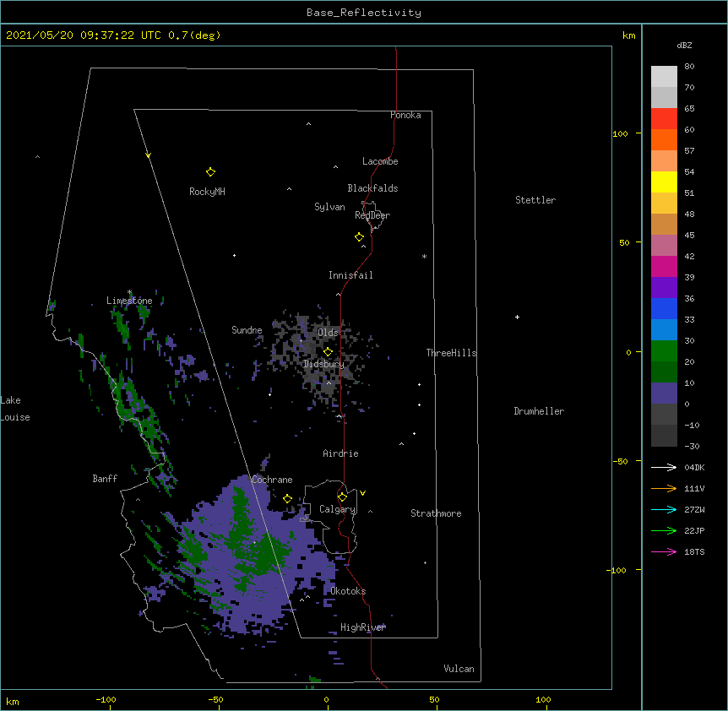The image size is (728, 711).
Task: Select the HighRiver label
Action: tap(363, 627)
